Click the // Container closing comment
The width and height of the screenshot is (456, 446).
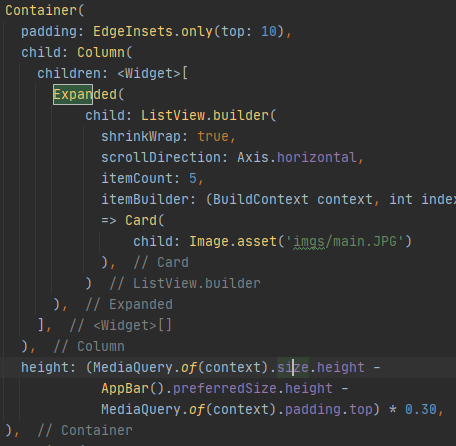85,430
